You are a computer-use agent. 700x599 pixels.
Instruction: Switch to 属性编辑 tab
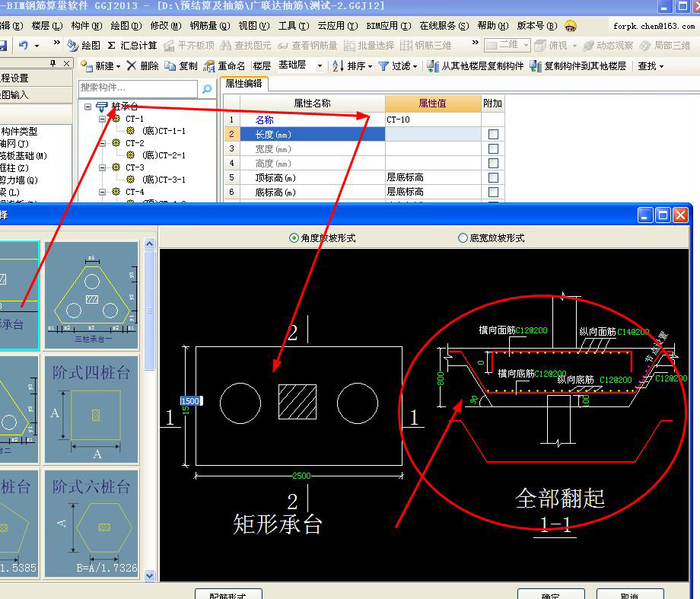[243, 84]
